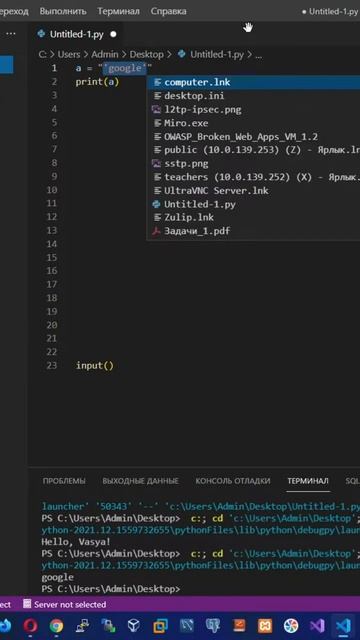Click PDF icon beside Задачи_1.pdf

(156, 231)
